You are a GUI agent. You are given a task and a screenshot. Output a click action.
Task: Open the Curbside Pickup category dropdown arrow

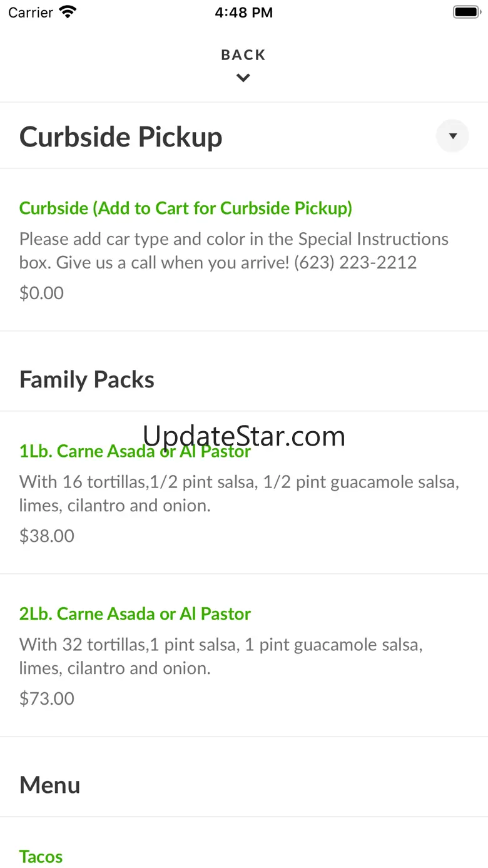pyautogui.click(x=452, y=136)
